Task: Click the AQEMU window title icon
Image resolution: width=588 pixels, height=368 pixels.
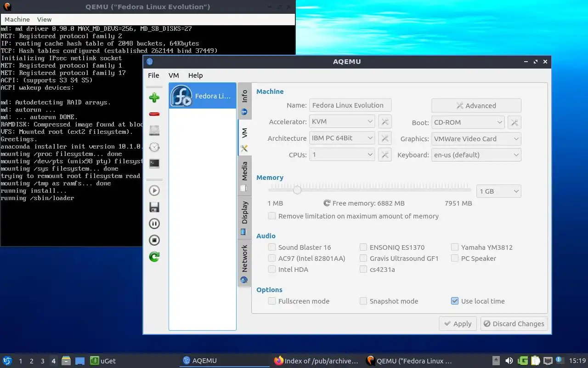Action: point(149,62)
